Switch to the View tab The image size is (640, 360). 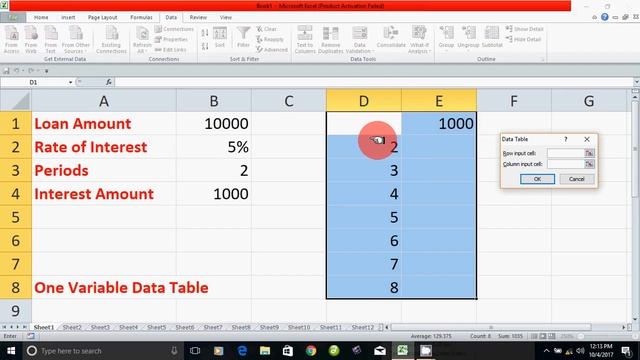[x=226, y=18]
